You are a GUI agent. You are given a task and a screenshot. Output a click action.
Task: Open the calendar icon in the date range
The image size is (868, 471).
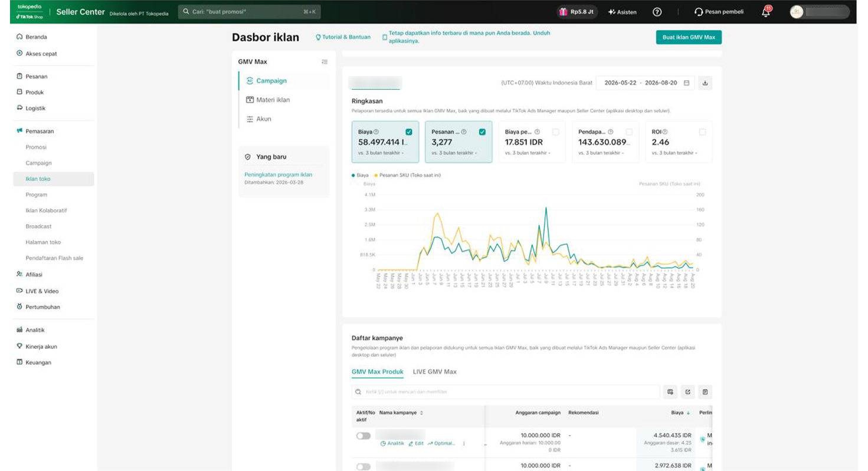[686, 83]
